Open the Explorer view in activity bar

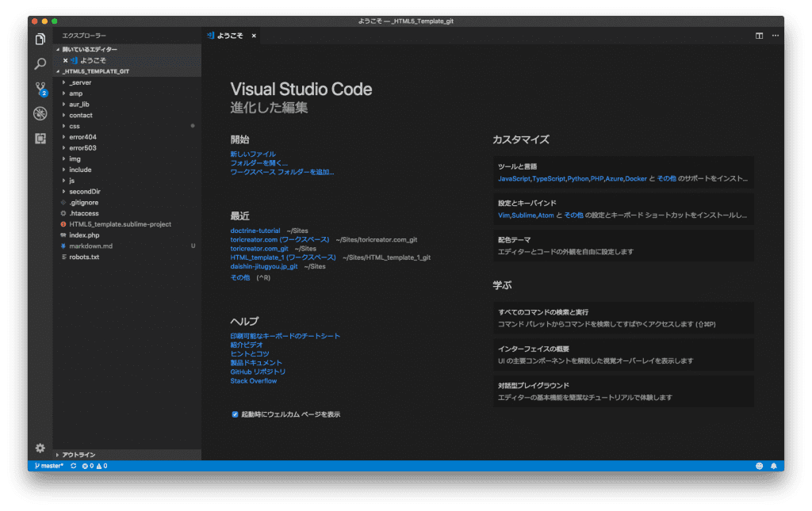pos(40,39)
